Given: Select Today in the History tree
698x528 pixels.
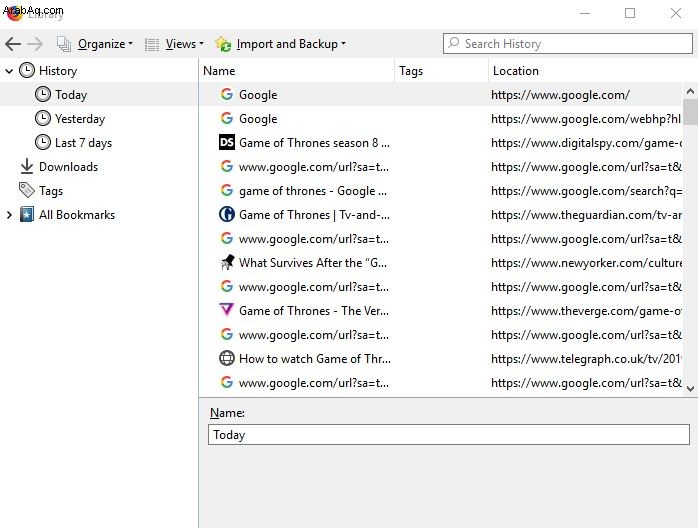Looking at the screenshot, I should coord(71,95).
